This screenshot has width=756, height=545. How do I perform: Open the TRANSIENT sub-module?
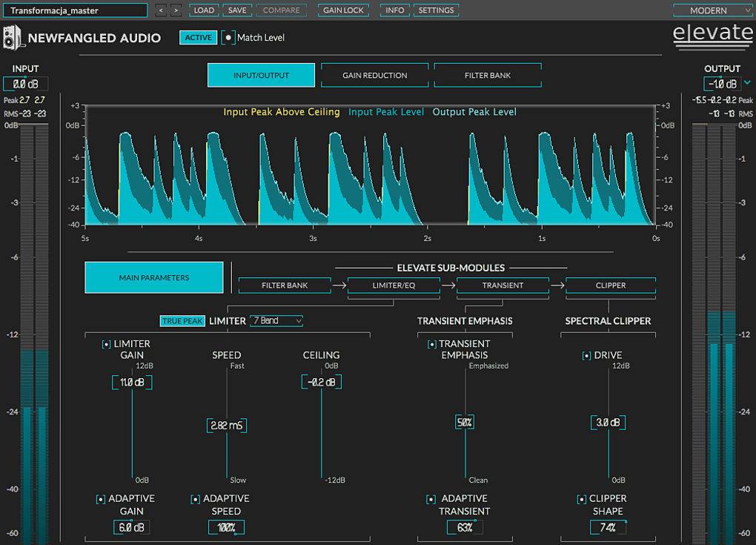tap(503, 285)
